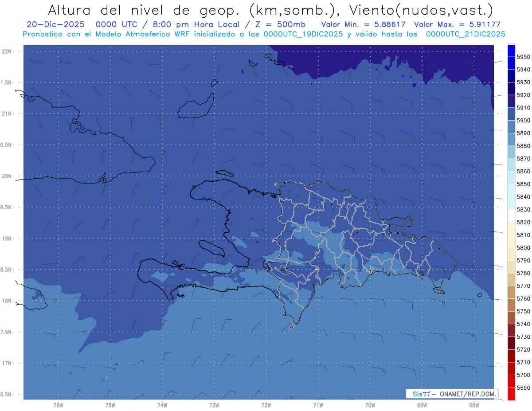
Task: Click the color swatch between 5900 and 5890
Action: pyautogui.click(x=511, y=127)
